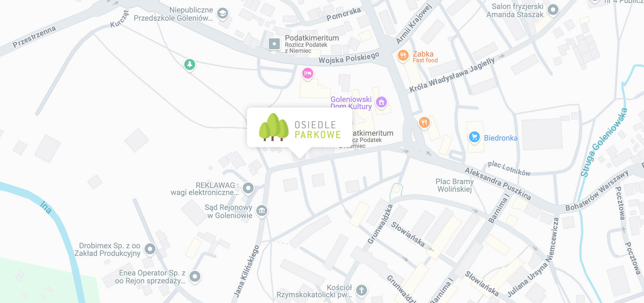
Task: Open the pink hotel bed pin
Action: [307, 74]
